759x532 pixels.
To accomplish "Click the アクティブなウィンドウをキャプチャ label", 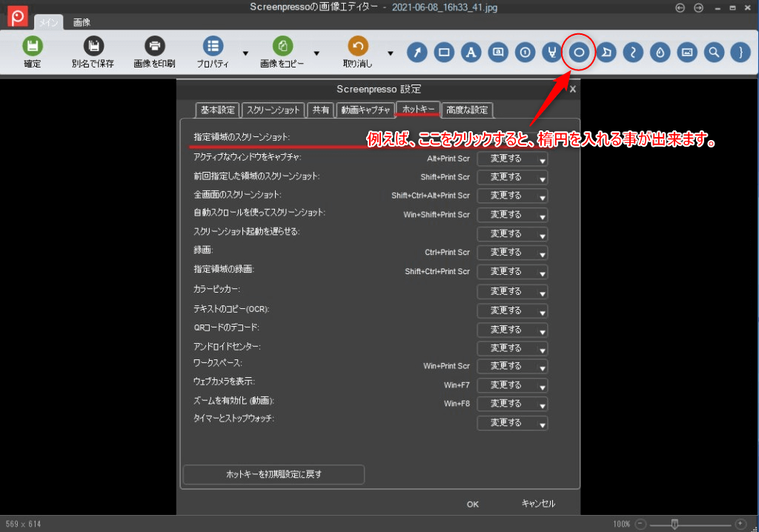I will tap(248, 157).
